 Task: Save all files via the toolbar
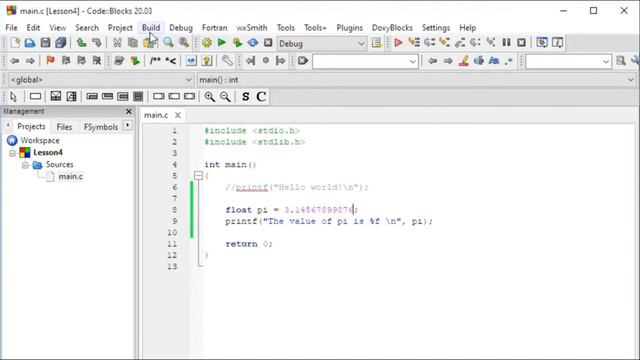click(x=61, y=43)
